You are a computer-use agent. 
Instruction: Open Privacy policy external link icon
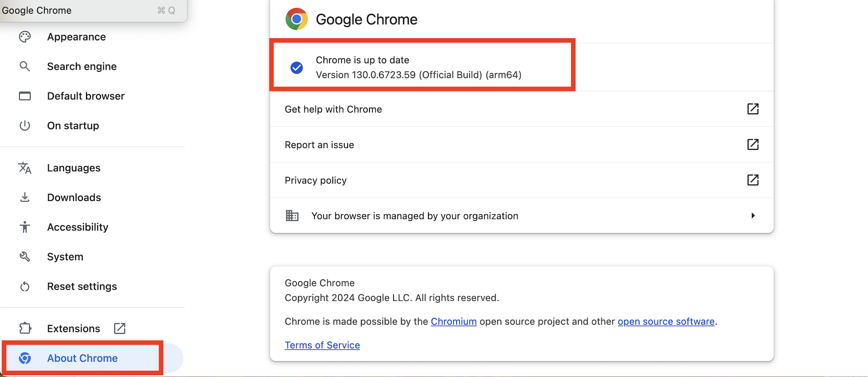coord(753,180)
